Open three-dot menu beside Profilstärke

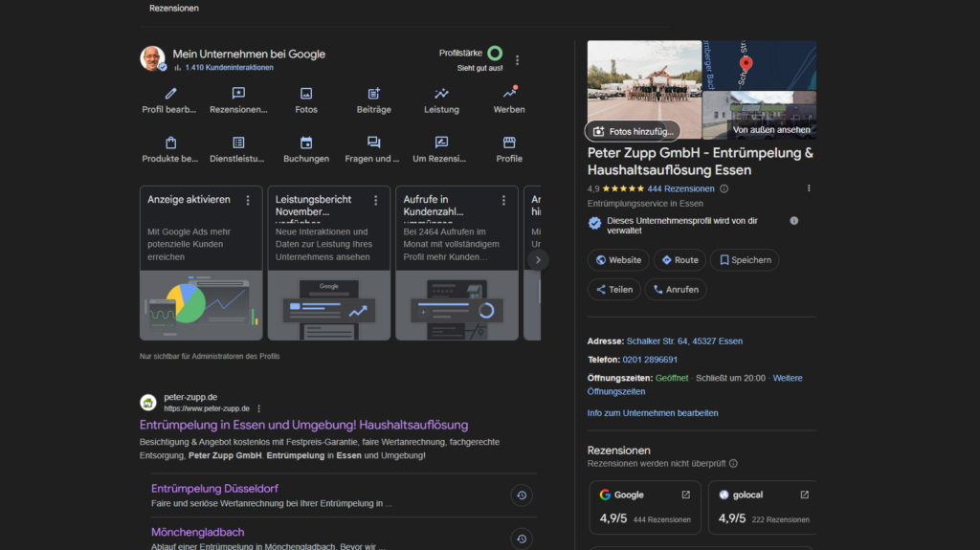(x=518, y=60)
